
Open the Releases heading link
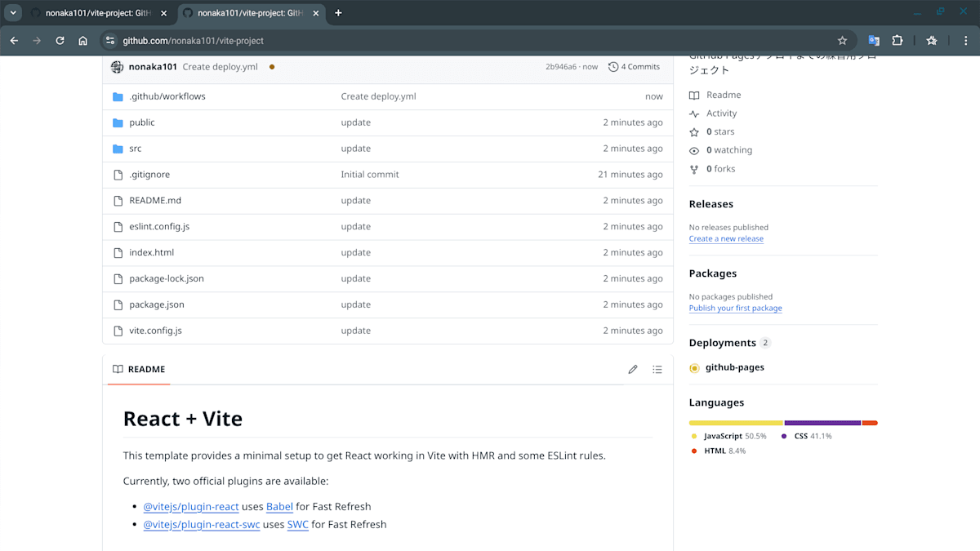(x=711, y=205)
